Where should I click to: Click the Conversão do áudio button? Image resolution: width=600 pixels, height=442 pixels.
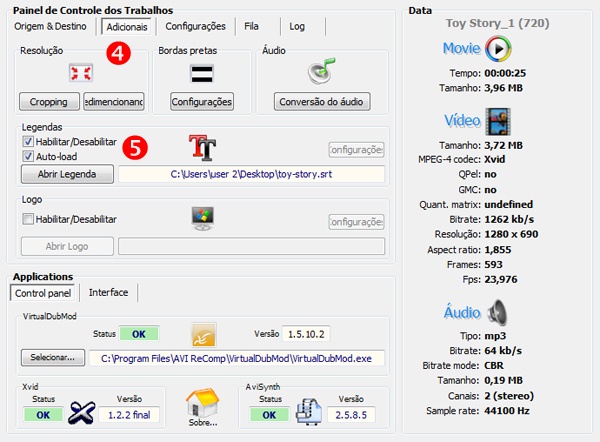click(322, 101)
